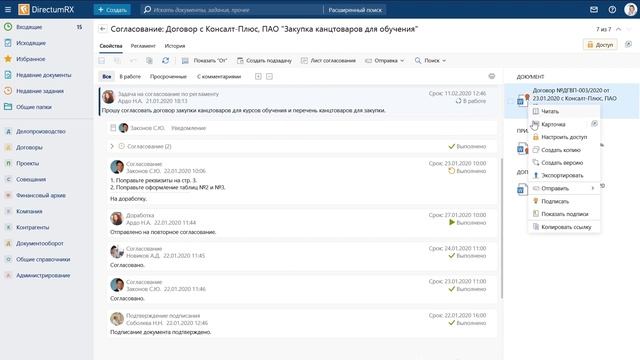640x360 pixels.
Task: Choose Подписать in context menu
Action: [x=564, y=201]
